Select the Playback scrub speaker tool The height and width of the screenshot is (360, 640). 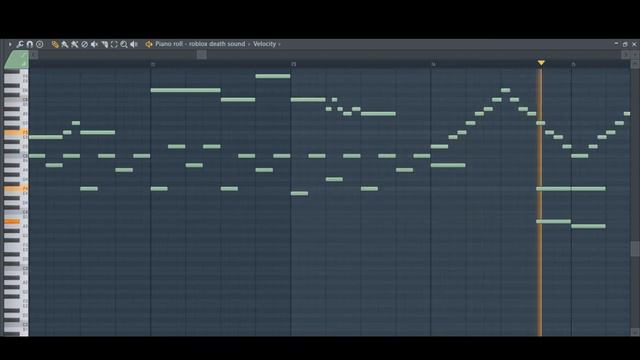134,44
